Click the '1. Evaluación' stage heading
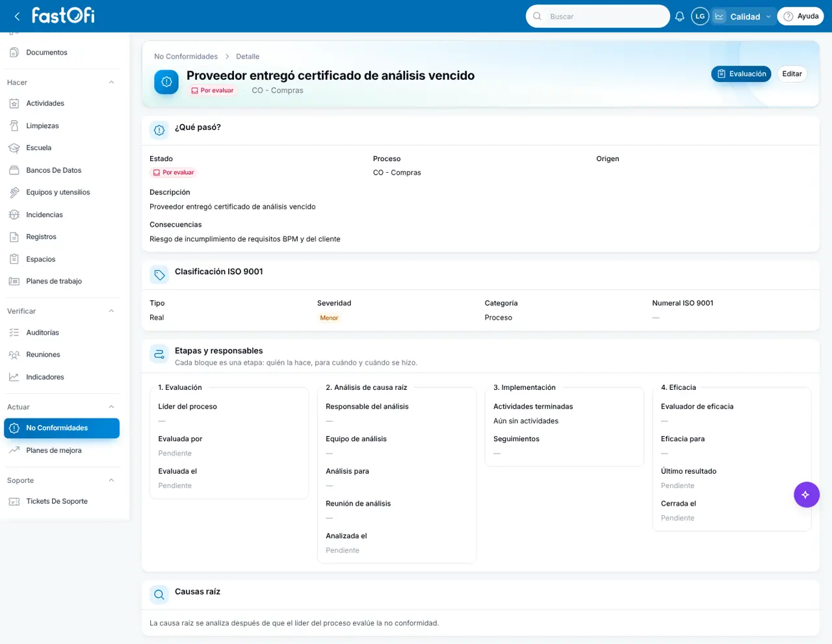Image resolution: width=832 pixels, height=644 pixels. [x=180, y=387]
